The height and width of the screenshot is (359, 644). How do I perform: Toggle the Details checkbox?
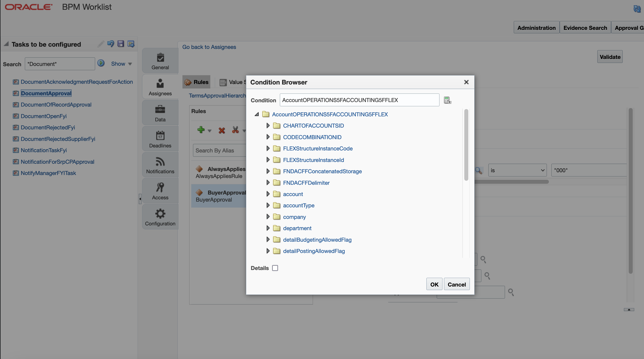(x=275, y=268)
